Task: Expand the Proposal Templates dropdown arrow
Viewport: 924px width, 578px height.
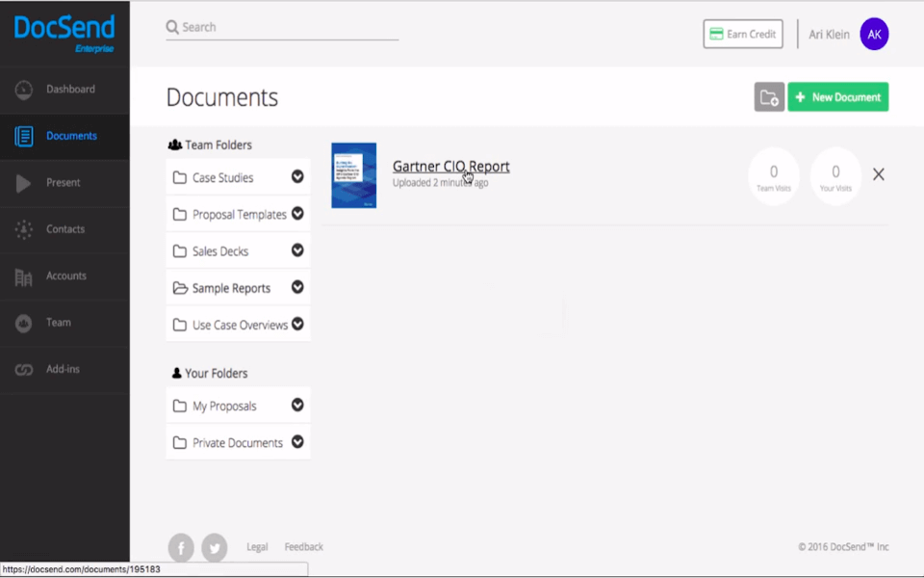Action: click(297, 214)
